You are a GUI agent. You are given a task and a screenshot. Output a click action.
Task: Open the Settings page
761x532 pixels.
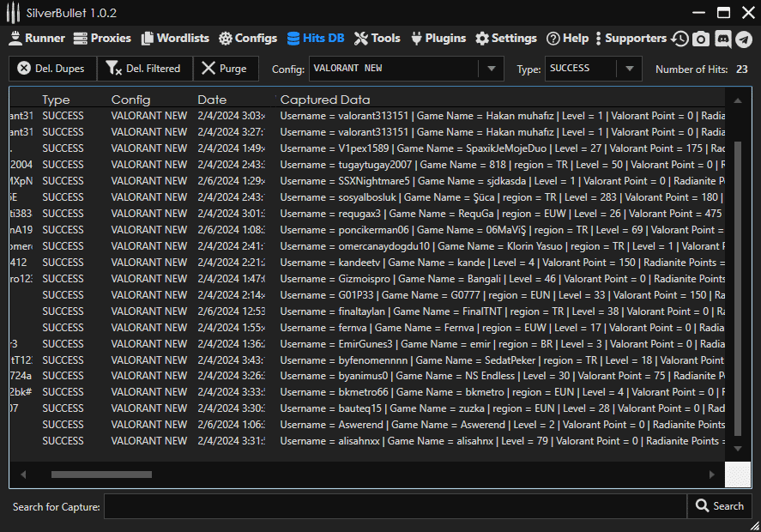click(505, 39)
